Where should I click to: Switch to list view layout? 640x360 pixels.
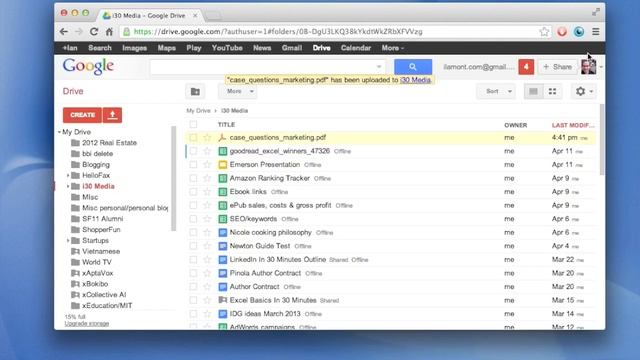click(x=533, y=91)
